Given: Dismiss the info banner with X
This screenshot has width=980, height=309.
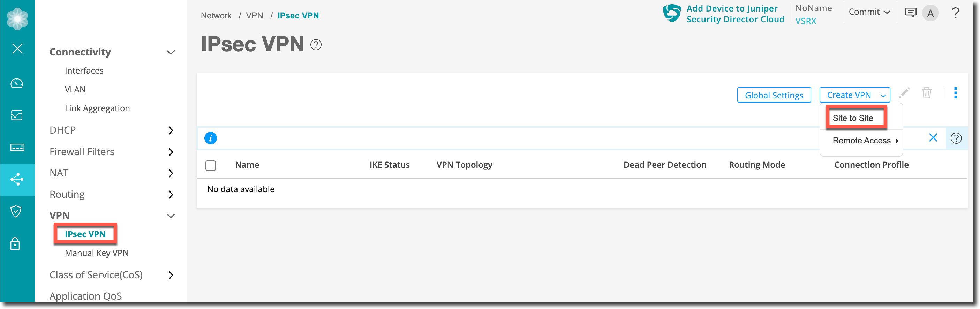Looking at the screenshot, I should click(933, 138).
